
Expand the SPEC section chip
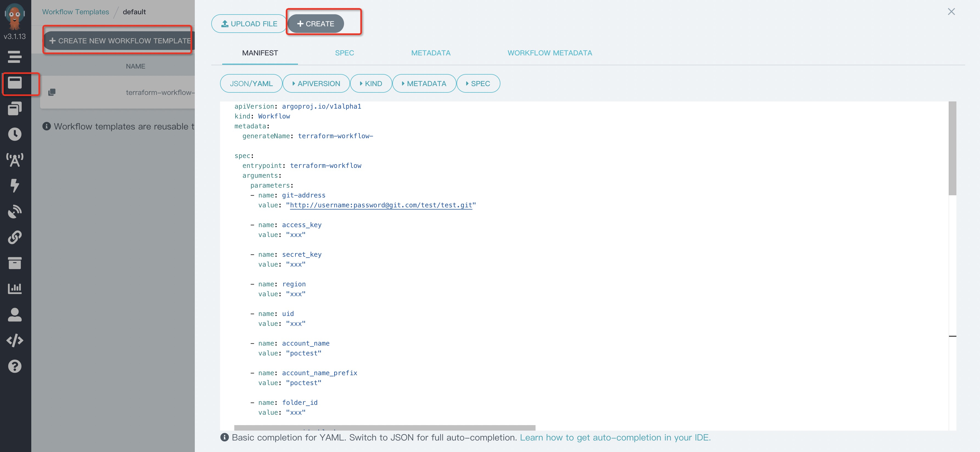(x=478, y=83)
